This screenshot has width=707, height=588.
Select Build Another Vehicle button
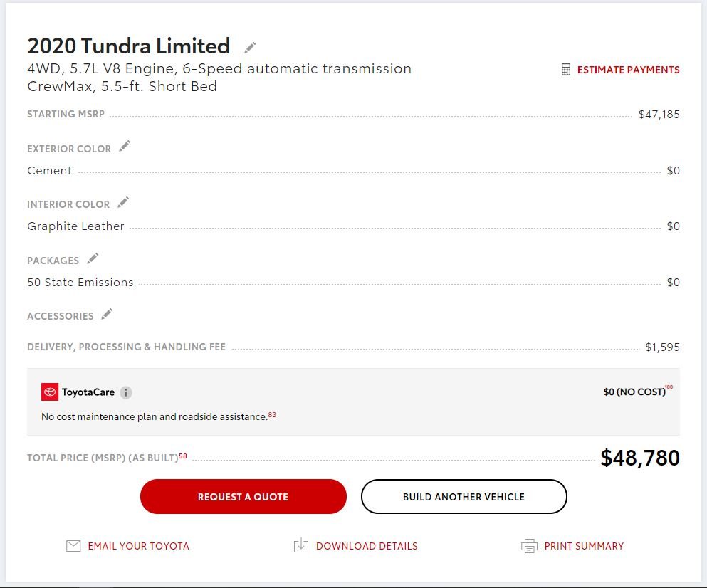(x=464, y=496)
